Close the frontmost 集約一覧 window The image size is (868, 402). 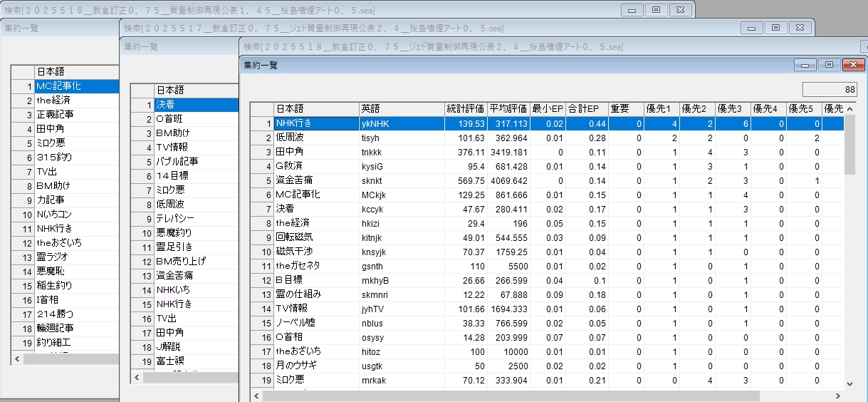(852, 65)
